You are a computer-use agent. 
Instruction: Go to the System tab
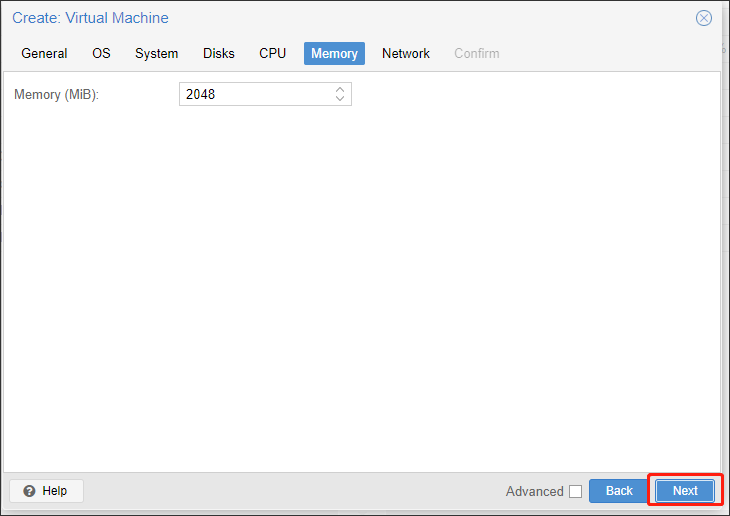tap(156, 54)
